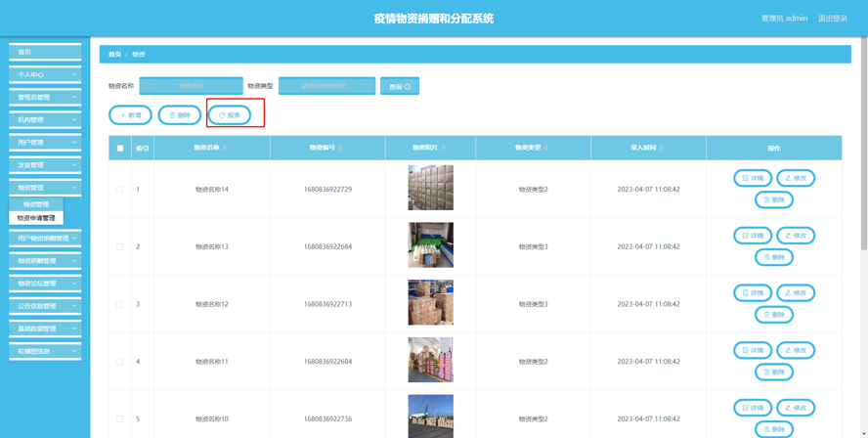
Task: Click 修改 edit icon for 物资名称13
Action: tap(796, 236)
